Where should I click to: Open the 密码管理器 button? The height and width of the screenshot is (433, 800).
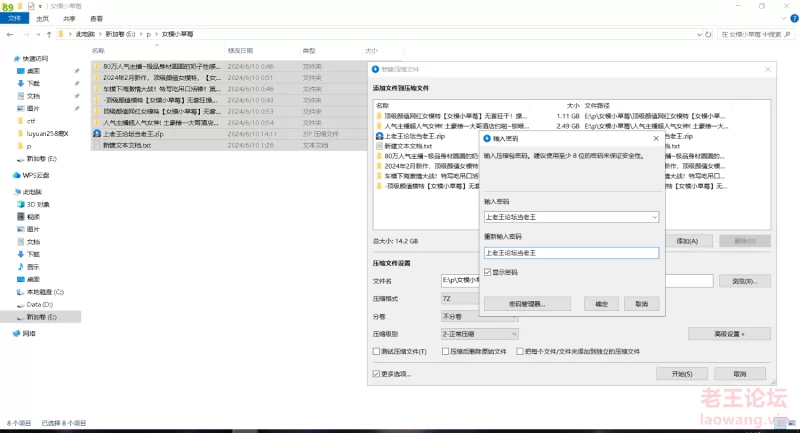click(x=526, y=303)
